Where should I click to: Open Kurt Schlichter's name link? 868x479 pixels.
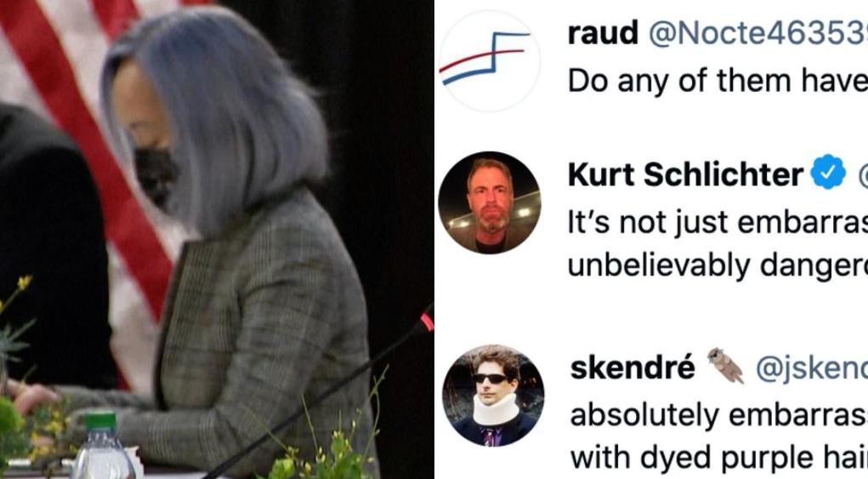685,174
